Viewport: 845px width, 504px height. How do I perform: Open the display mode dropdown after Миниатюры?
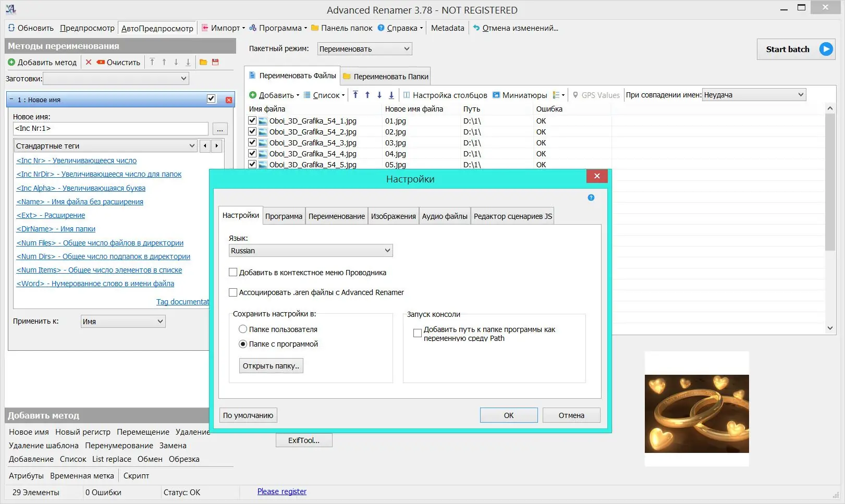559,95
